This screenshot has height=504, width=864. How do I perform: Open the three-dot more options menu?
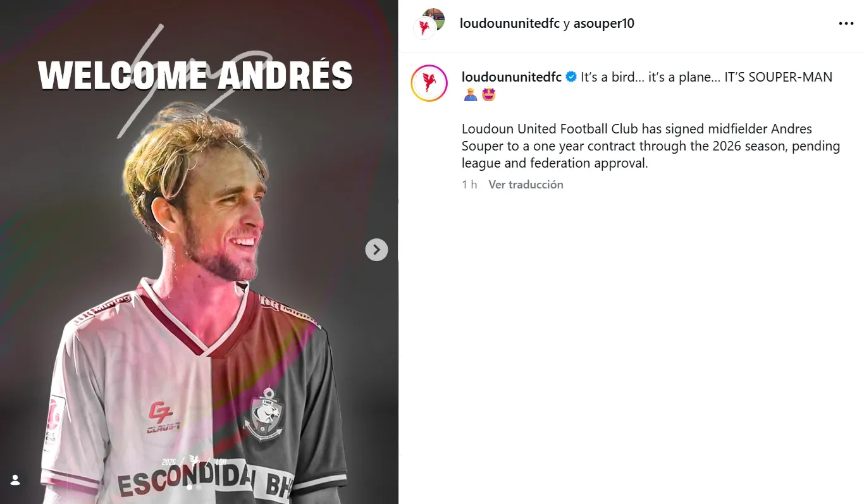point(846,23)
